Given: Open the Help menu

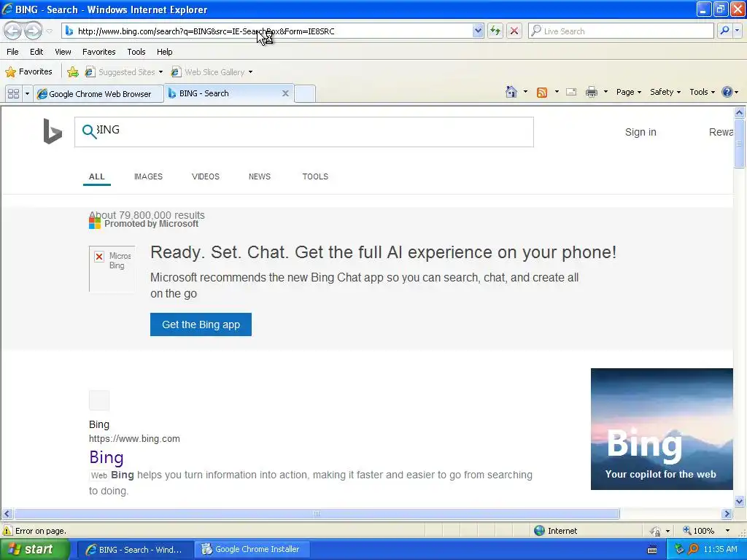Looking at the screenshot, I should [x=164, y=52].
